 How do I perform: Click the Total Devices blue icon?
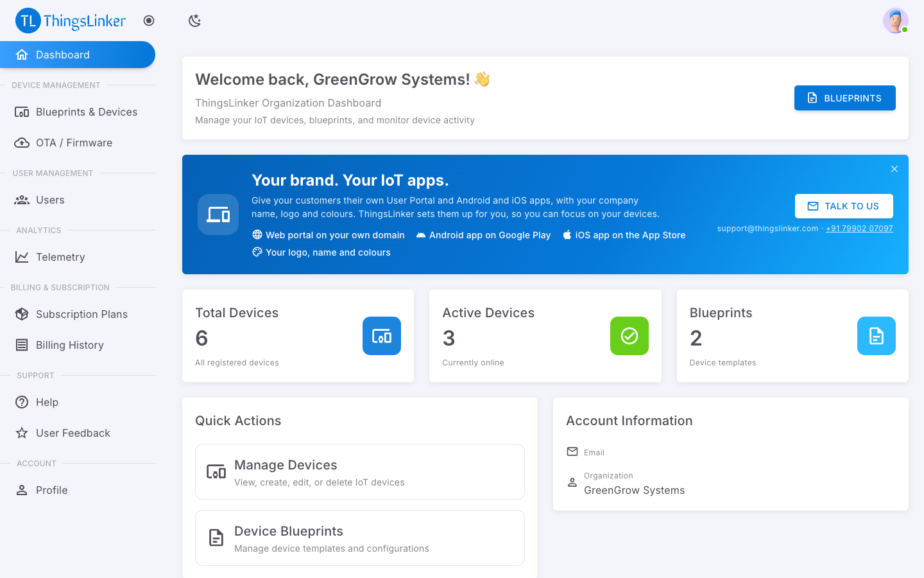tap(382, 336)
